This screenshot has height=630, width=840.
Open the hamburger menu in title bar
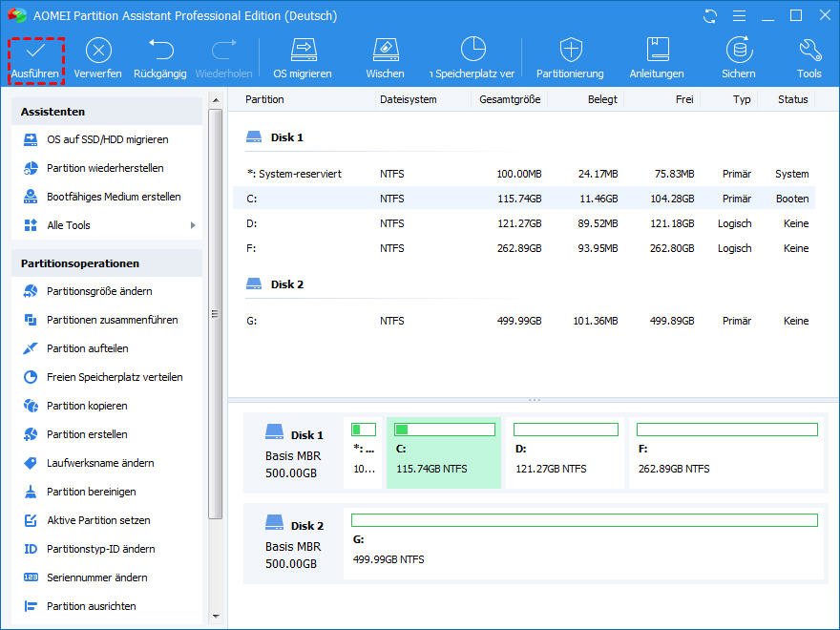(736, 16)
